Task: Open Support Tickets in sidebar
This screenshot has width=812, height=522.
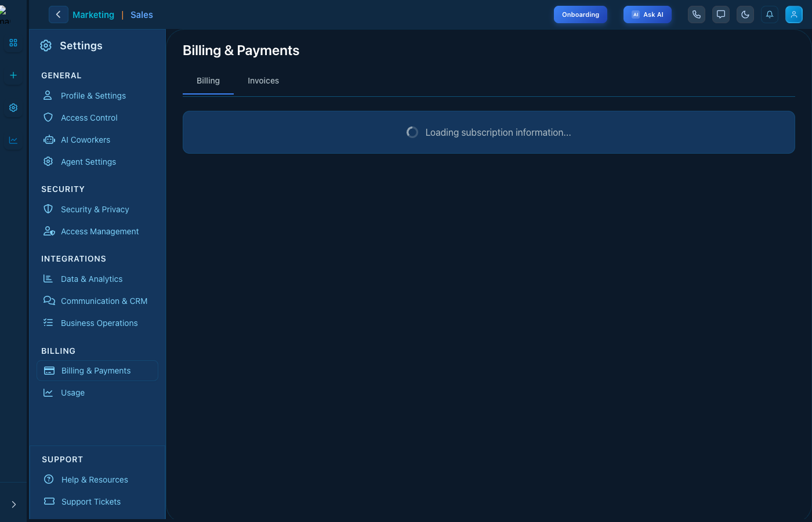Action: pyautogui.click(x=97, y=502)
